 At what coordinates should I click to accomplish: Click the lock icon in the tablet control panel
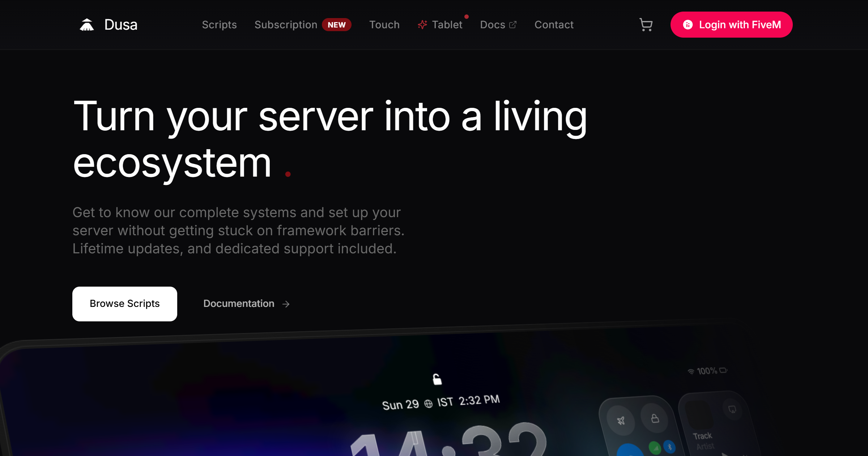(x=655, y=418)
